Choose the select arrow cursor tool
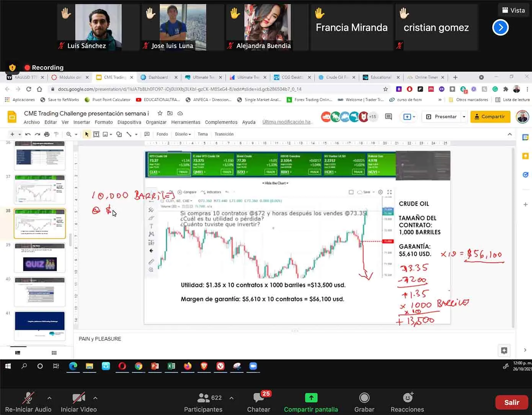Image resolution: width=532 pixels, height=415 pixels. click(x=87, y=134)
